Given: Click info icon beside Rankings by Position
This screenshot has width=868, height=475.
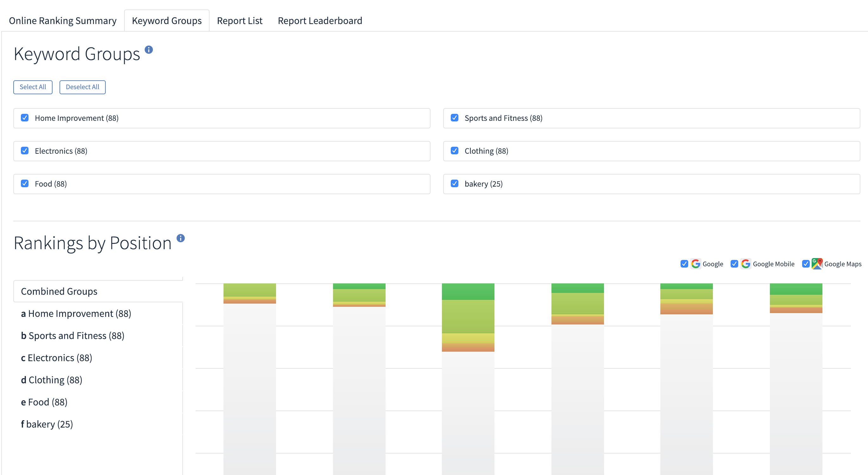Looking at the screenshot, I should pos(181,238).
